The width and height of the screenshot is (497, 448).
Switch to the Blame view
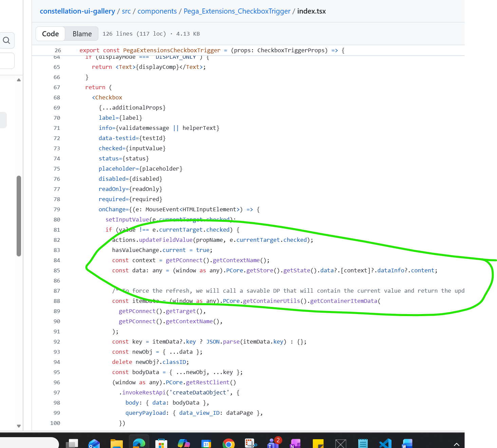click(81, 34)
